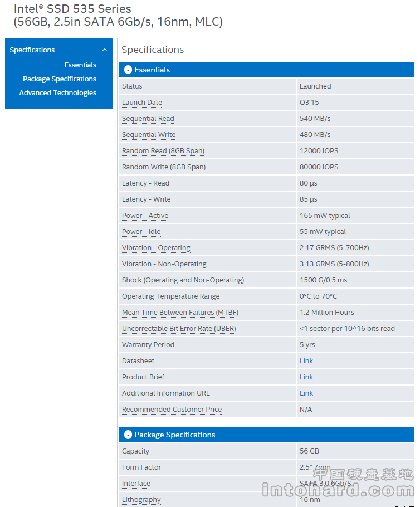Select the Operating Temperature Range label
The width and height of the screenshot is (420, 507).
point(170,296)
